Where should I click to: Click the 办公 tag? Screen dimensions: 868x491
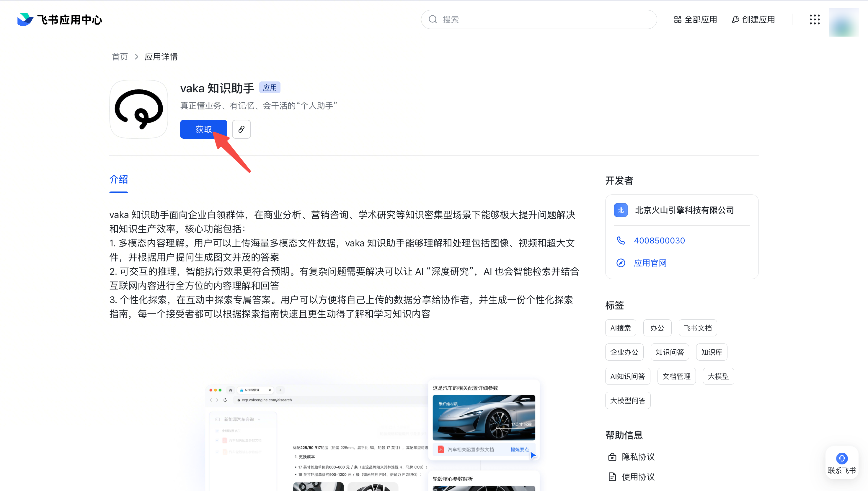coord(657,328)
